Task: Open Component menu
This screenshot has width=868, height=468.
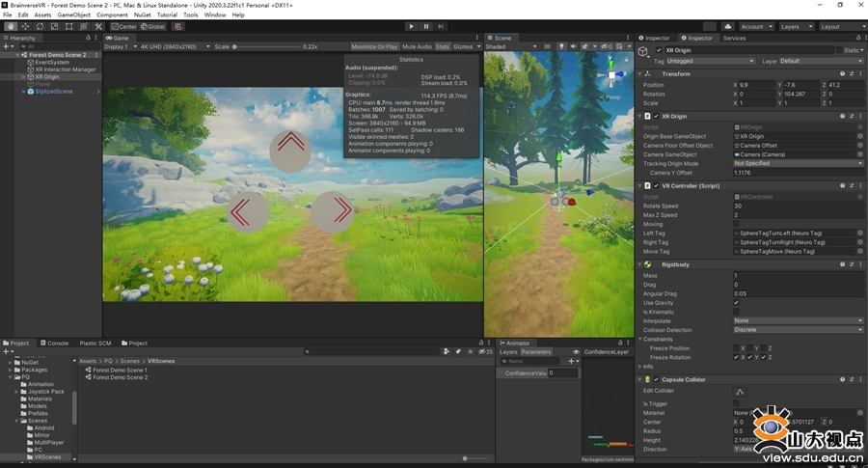Action: pyautogui.click(x=112, y=14)
